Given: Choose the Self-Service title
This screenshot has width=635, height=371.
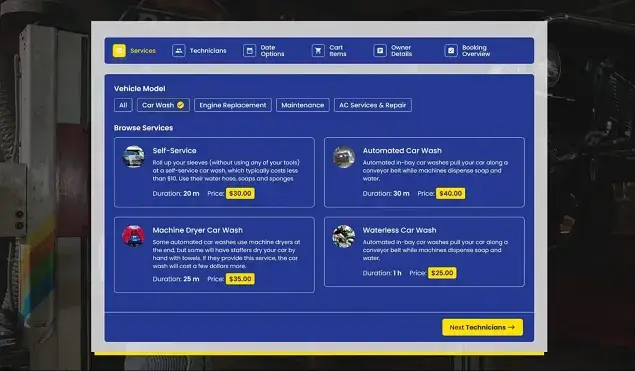Looking at the screenshot, I should click(x=175, y=151).
